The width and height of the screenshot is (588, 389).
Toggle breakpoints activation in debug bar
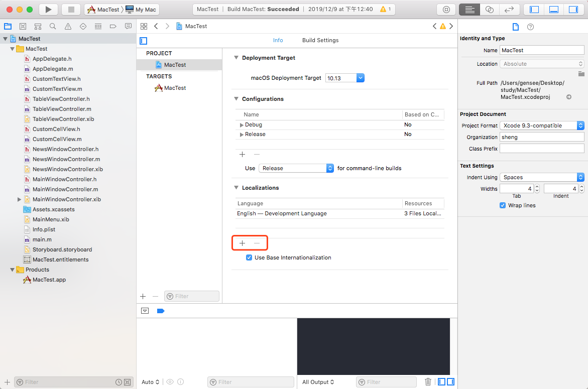click(161, 311)
